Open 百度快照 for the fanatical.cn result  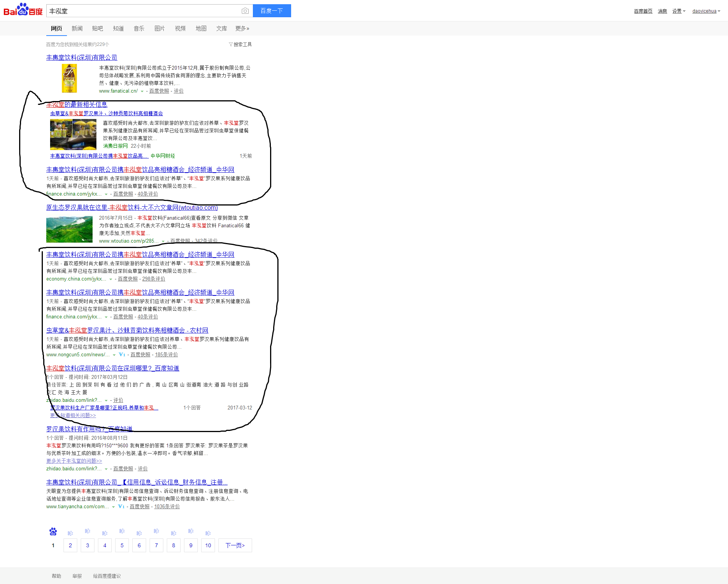(x=159, y=91)
